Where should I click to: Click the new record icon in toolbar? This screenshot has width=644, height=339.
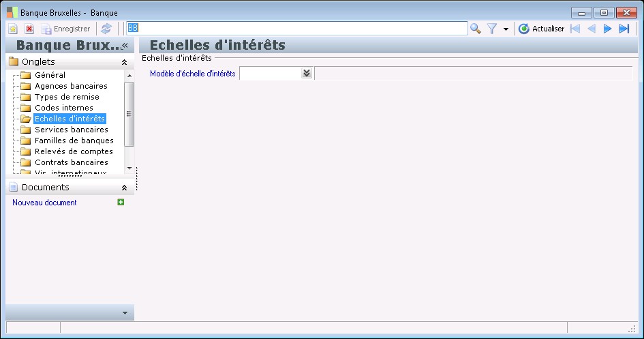(x=13, y=29)
